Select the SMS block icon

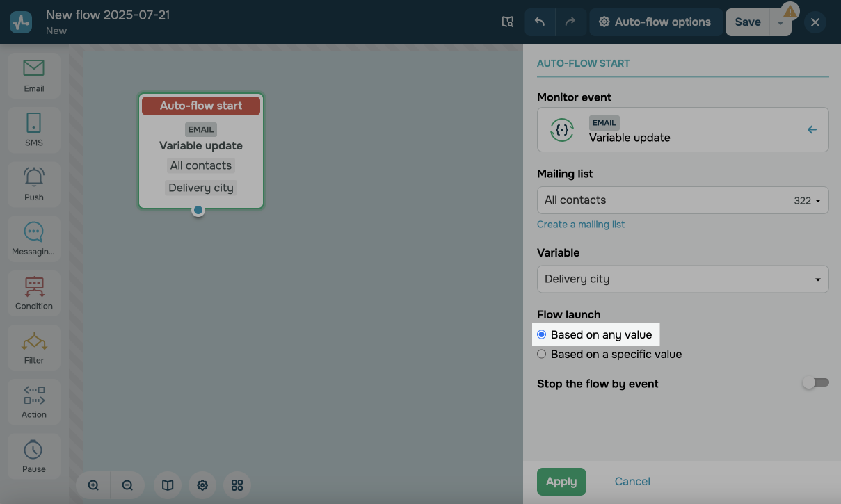[33, 129]
